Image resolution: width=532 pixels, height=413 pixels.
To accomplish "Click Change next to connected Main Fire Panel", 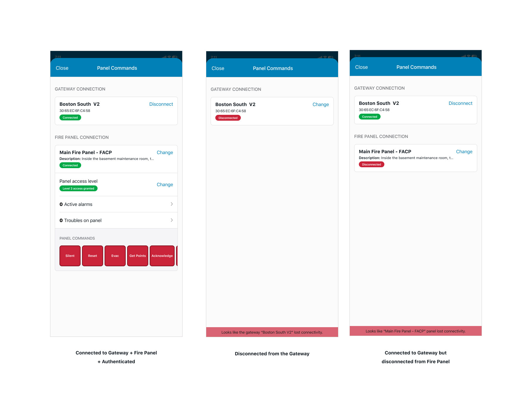I will pos(165,152).
